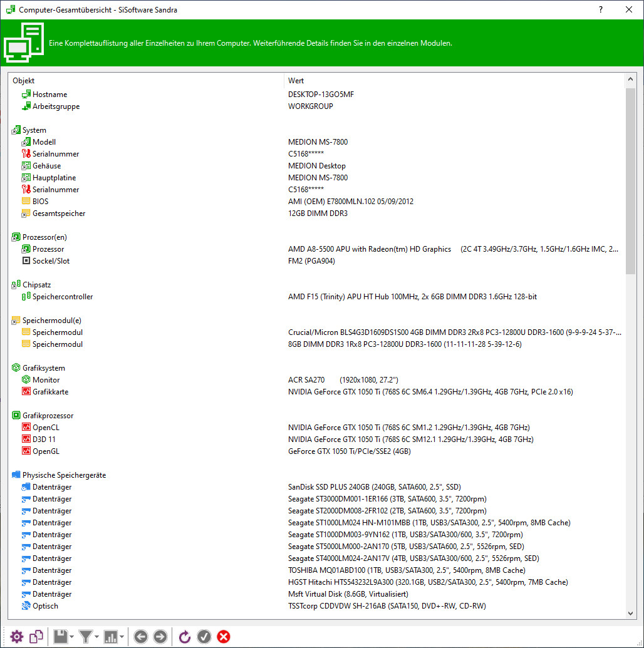
Task: Select the Seagate ST5000LM000-2AN170 disk value
Action: click(406, 547)
